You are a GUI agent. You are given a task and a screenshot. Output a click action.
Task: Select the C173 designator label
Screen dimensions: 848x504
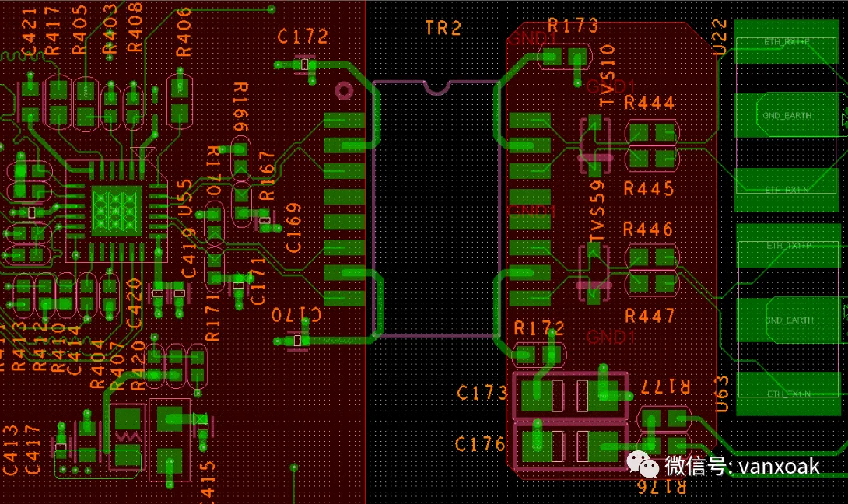pyautogui.click(x=482, y=393)
